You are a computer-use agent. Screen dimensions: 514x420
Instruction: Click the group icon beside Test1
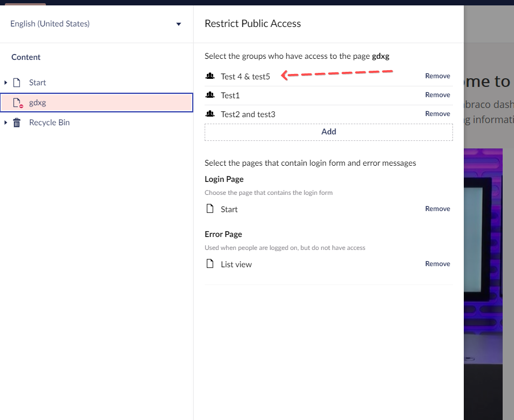tap(210, 95)
